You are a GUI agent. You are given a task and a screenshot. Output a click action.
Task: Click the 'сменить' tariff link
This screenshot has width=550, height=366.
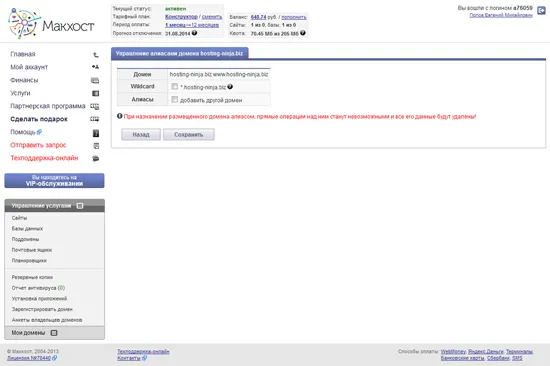(x=212, y=16)
